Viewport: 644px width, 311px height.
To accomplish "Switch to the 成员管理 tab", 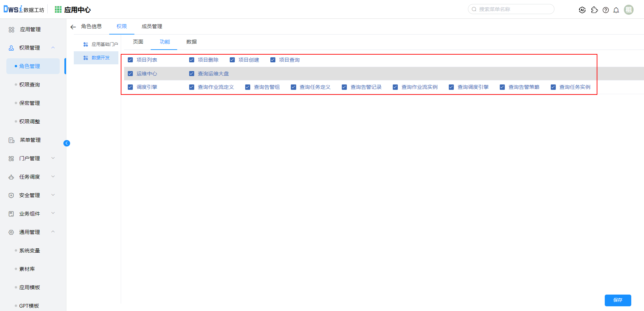I will coord(152,26).
